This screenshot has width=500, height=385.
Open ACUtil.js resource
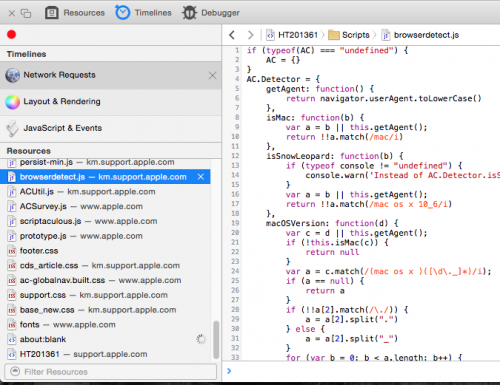pyautogui.click(x=105, y=192)
